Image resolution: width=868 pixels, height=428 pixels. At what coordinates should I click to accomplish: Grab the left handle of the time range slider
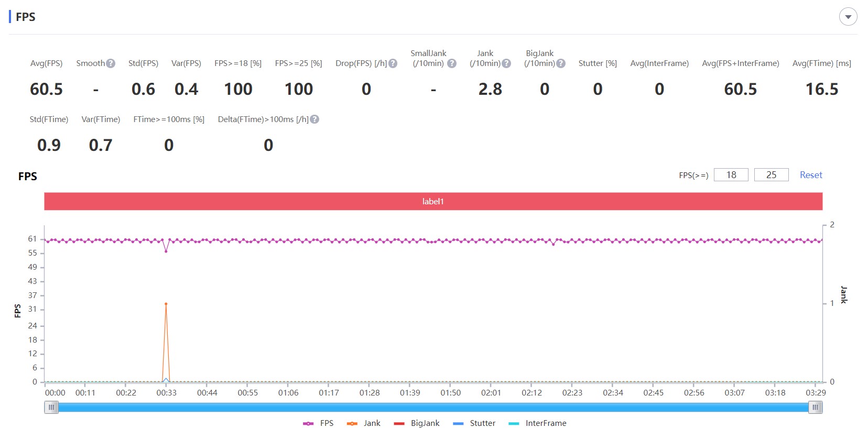51,407
